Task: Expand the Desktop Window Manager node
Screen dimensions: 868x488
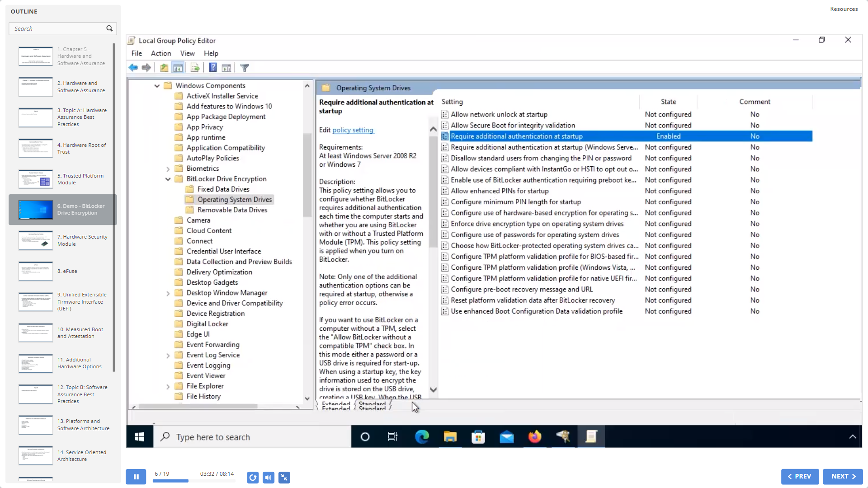Action: pyautogui.click(x=168, y=293)
